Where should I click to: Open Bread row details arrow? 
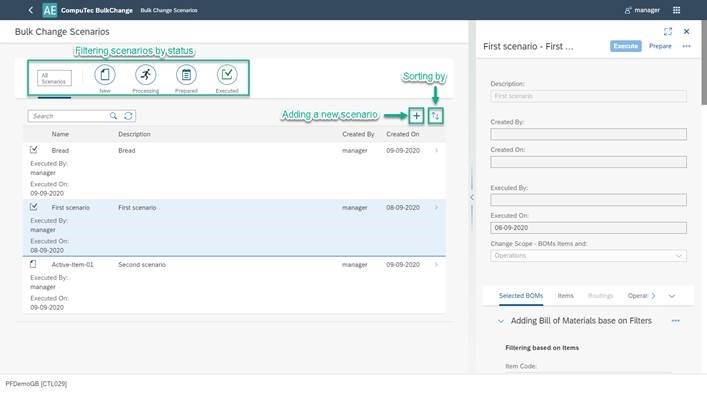coord(436,151)
